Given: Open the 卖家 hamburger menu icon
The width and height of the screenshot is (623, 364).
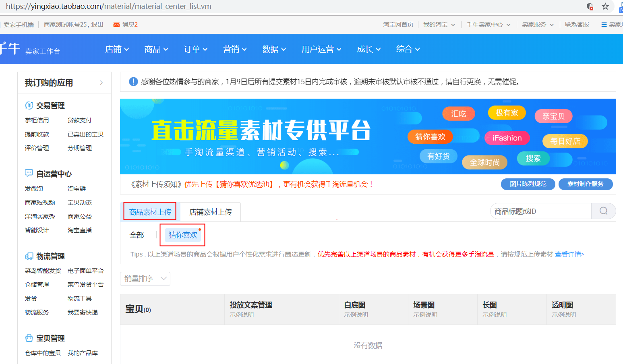Looking at the screenshot, I should point(604,25).
